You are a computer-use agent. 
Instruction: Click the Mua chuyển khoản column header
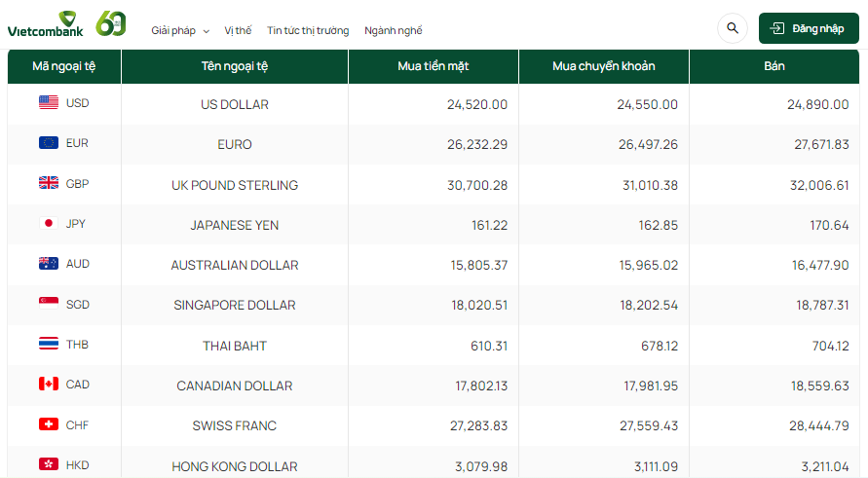604,66
